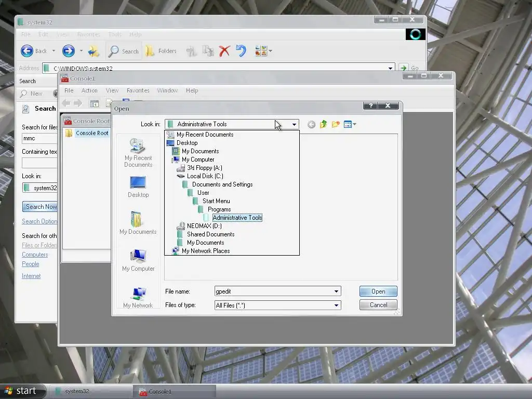Click the Cancel button in Open dialog
The image size is (532, 399).
pyautogui.click(x=378, y=305)
